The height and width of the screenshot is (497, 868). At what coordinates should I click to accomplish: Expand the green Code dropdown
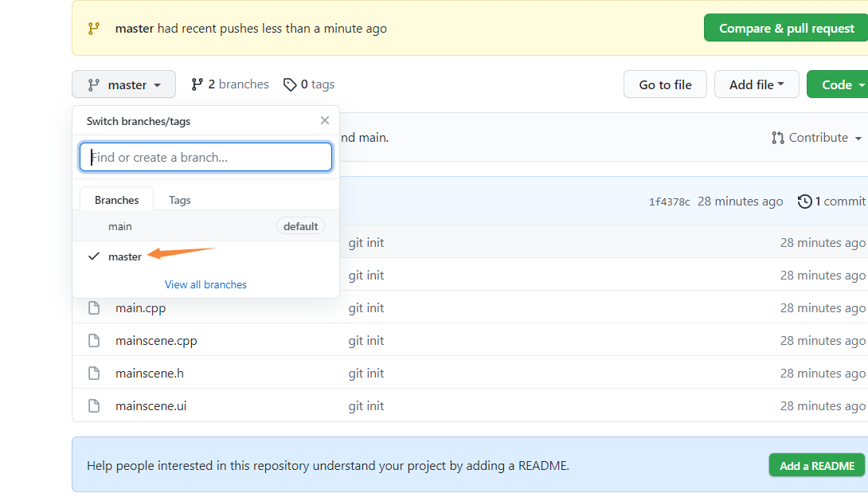coord(838,84)
